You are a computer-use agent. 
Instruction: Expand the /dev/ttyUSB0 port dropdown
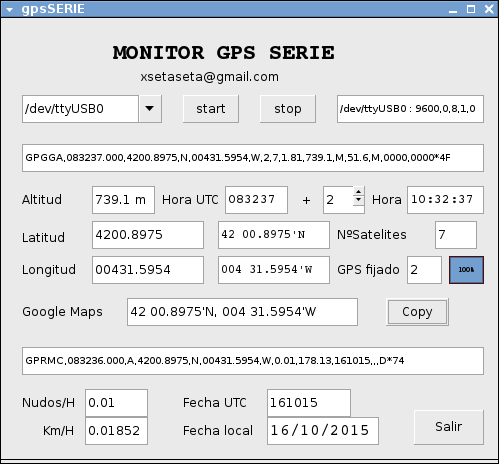pyautogui.click(x=150, y=109)
